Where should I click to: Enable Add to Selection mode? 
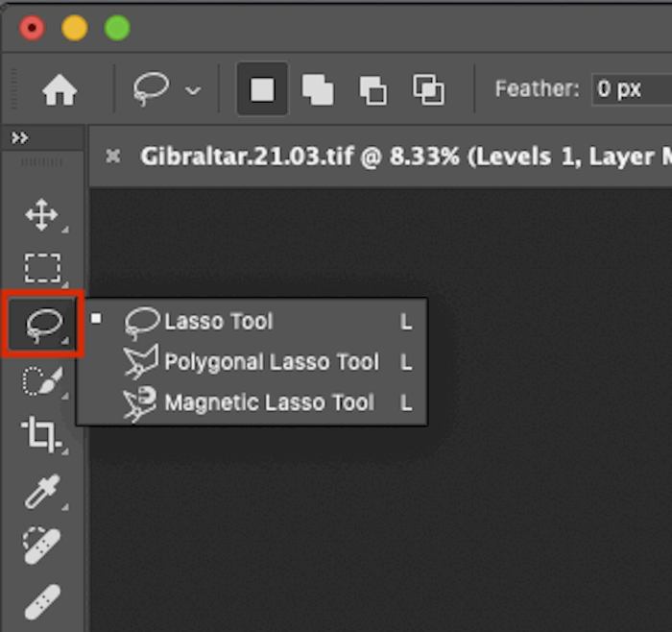tap(317, 90)
